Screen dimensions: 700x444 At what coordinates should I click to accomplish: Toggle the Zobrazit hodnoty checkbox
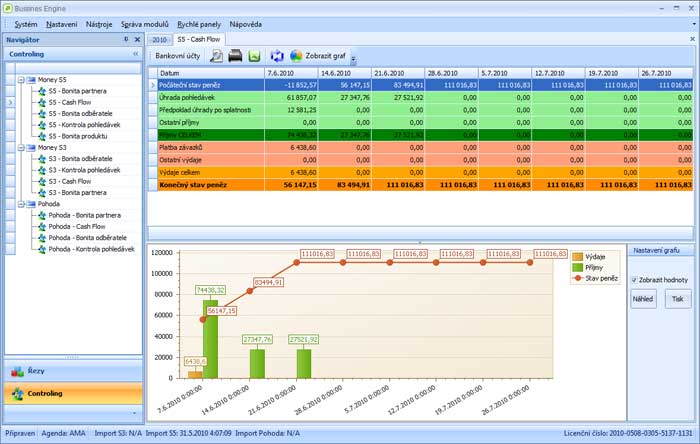coord(634,279)
